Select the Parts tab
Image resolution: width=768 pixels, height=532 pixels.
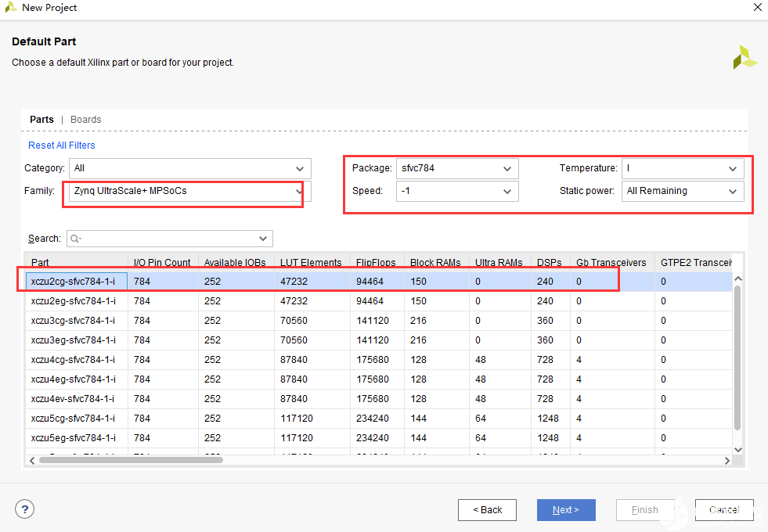(41, 120)
